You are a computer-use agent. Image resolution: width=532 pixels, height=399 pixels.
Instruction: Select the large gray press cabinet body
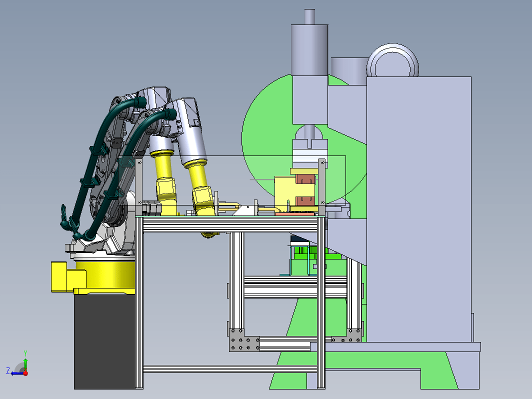pos(418,209)
